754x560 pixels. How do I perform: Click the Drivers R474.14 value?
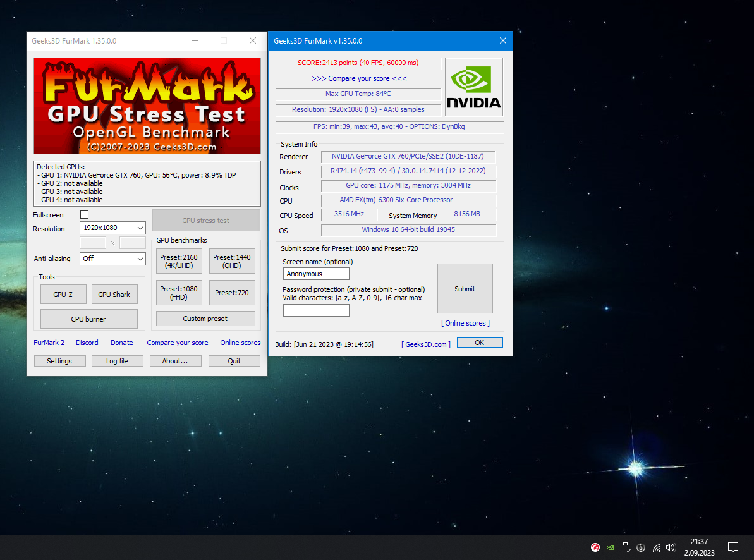408,171
